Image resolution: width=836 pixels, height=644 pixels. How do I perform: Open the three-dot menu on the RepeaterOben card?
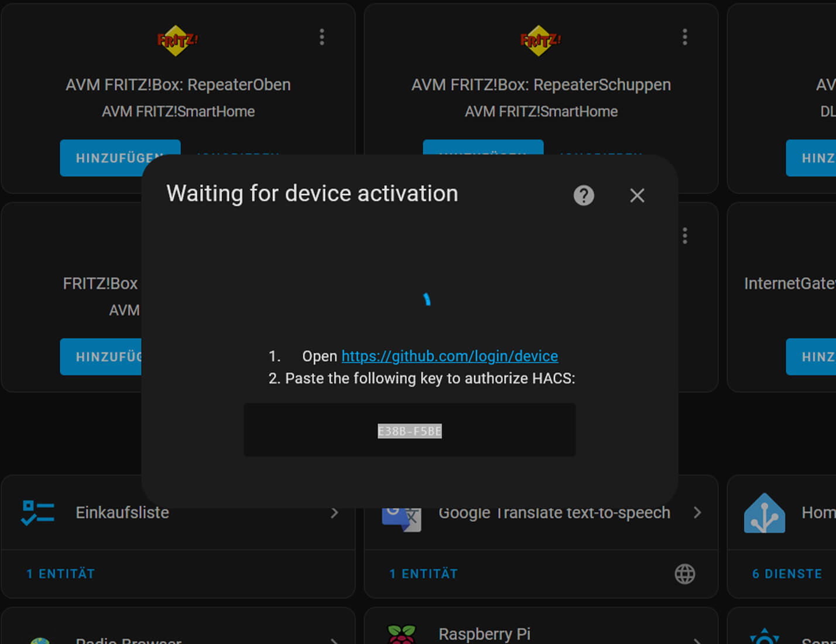(x=321, y=37)
